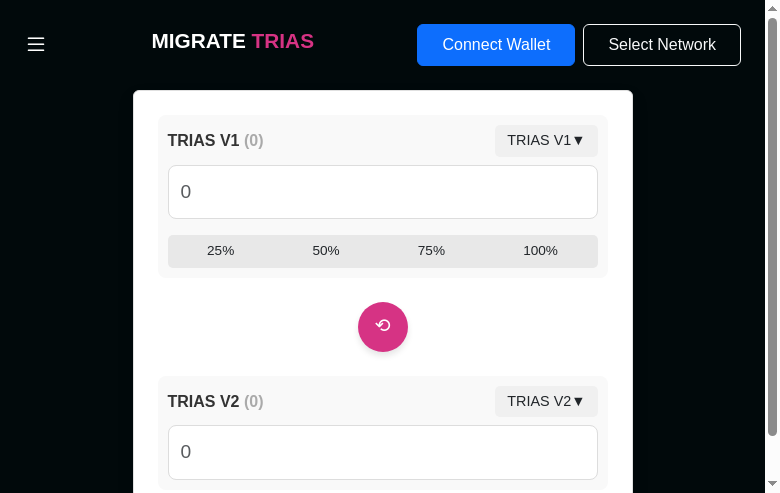Click the pink swap direction icon

[x=383, y=327]
